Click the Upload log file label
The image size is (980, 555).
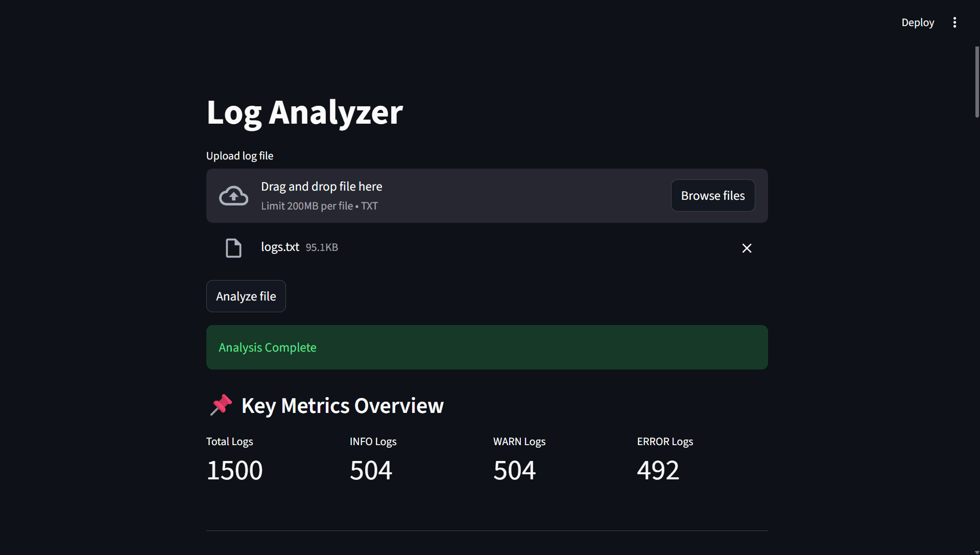pos(240,155)
